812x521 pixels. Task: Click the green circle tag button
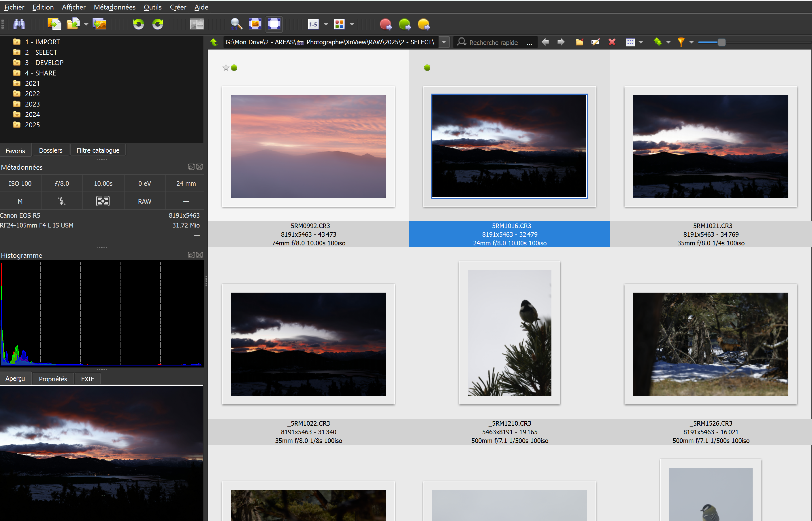[405, 24]
